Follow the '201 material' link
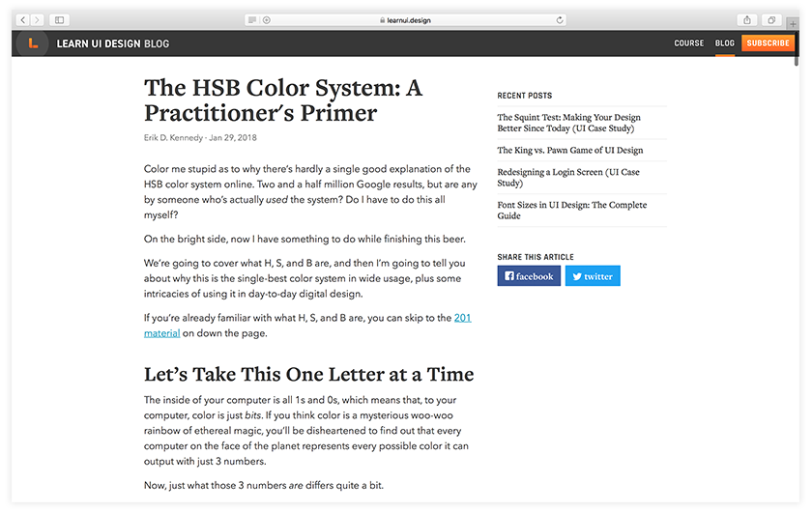This screenshot has width=812, height=512. pos(462,317)
